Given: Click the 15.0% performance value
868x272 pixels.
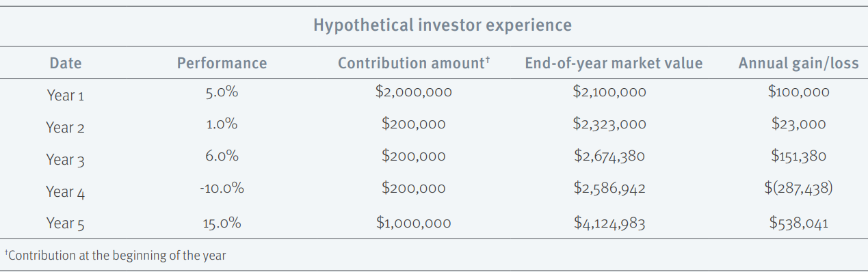Looking at the screenshot, I should [x=222, y=223].
